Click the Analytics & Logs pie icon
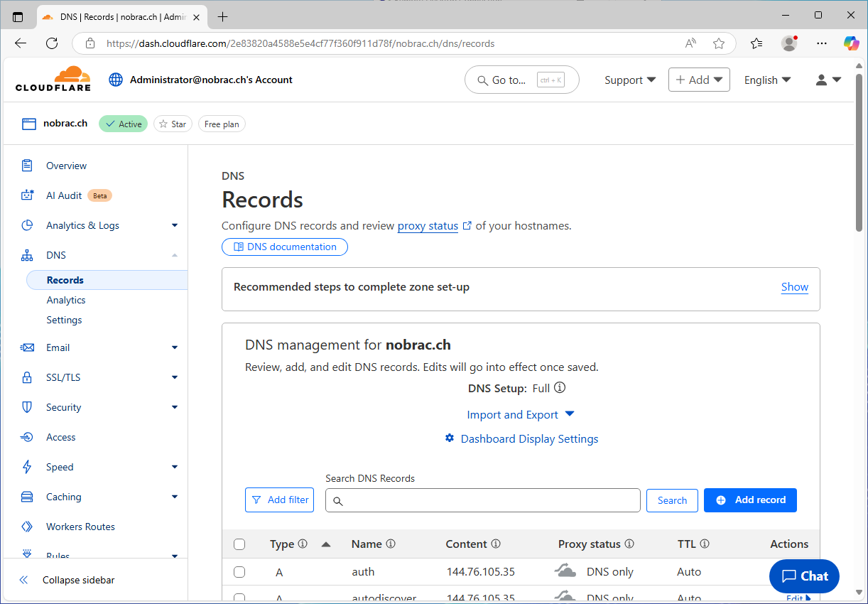The image size is (868, 604). 27,225
